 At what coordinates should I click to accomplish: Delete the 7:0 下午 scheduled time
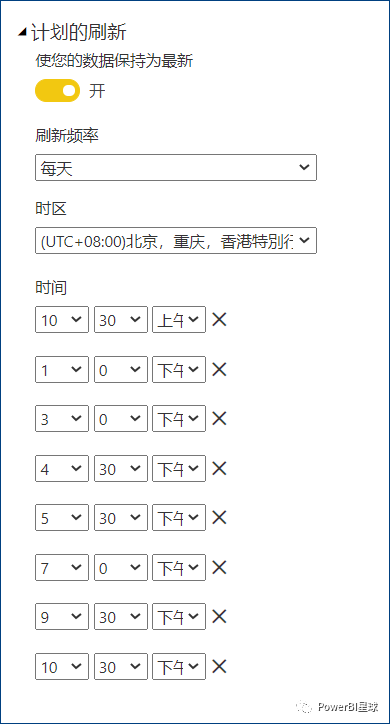[219, 567]
